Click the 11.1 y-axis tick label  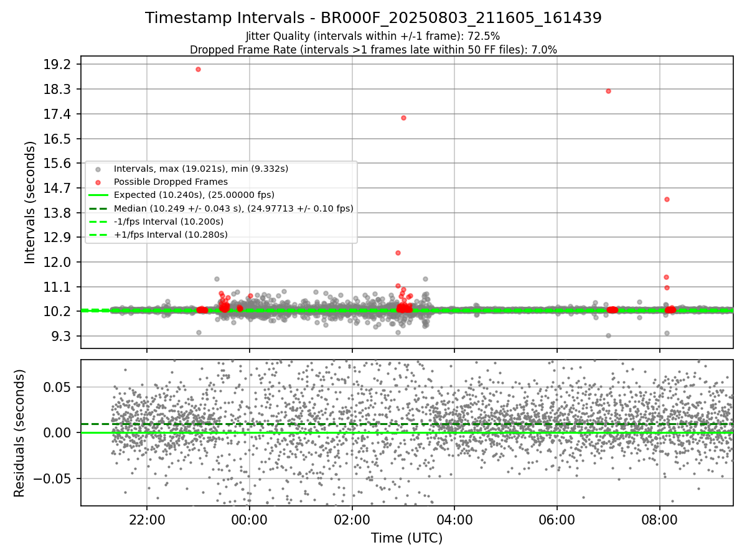59,287
